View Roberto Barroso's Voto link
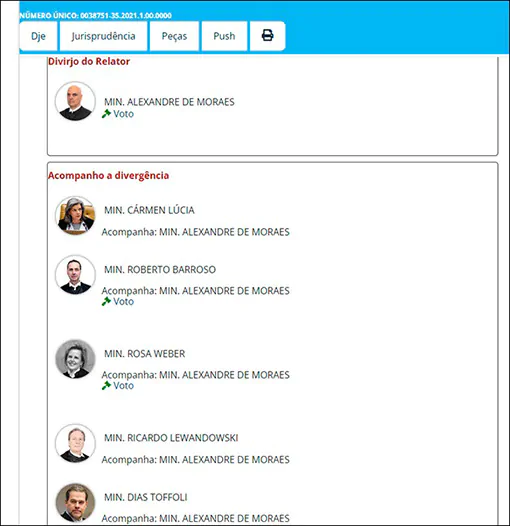Screen dimensions: 510x526 tap(123, 301)
